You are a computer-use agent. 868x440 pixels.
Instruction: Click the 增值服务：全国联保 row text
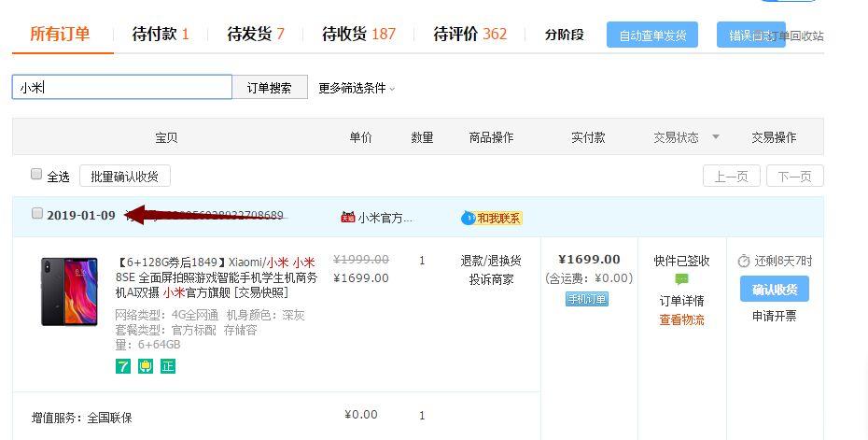tap(82, 418)
